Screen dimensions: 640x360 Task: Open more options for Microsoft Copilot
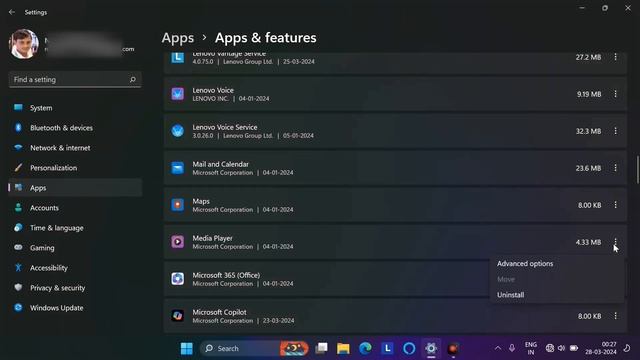(x=616, y=316)
